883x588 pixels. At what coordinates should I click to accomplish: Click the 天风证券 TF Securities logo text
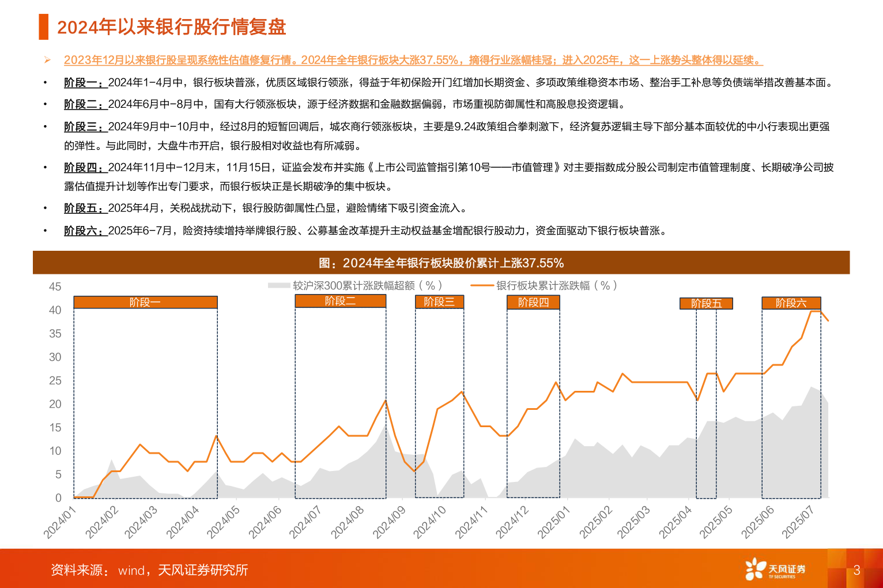787,571
